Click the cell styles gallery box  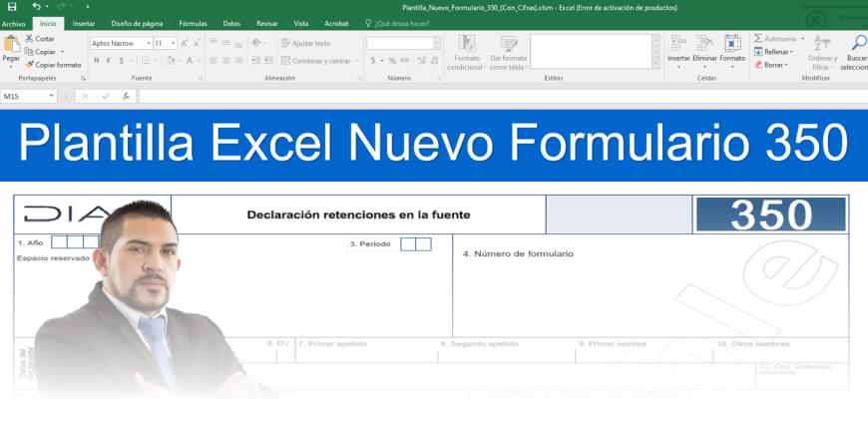(592, 52)
